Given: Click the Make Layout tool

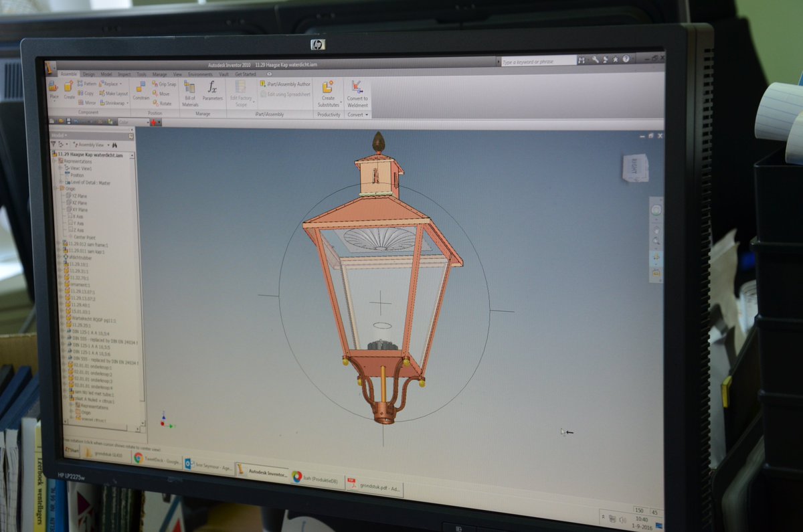Looking at the screenshot, I should coord(112,94).
